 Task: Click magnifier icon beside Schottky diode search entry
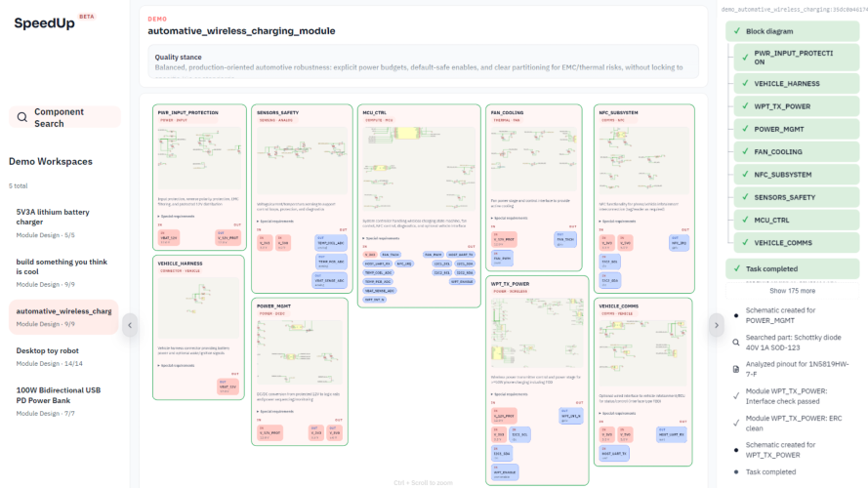[x=736, y=343]
